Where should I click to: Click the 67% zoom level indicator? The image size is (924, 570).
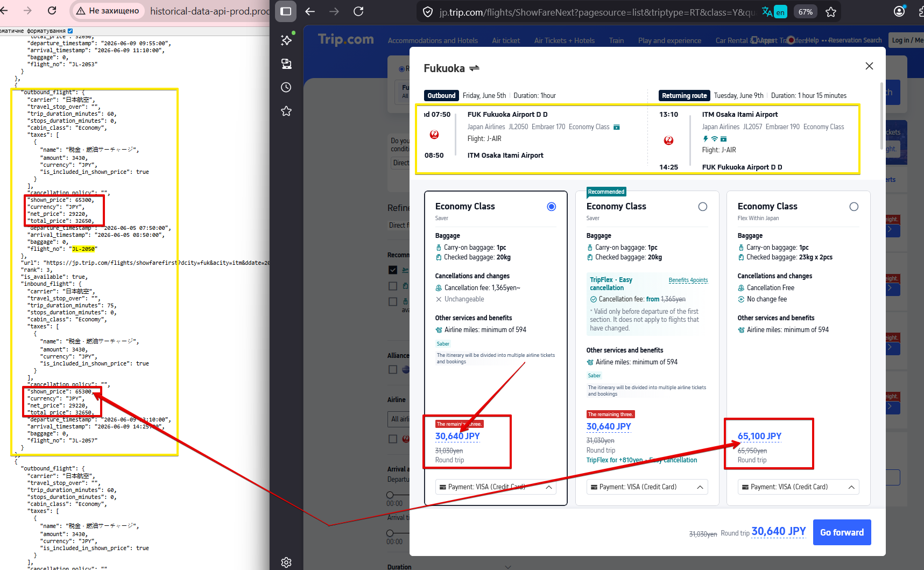pyautogui.click(x=806, y=12)
